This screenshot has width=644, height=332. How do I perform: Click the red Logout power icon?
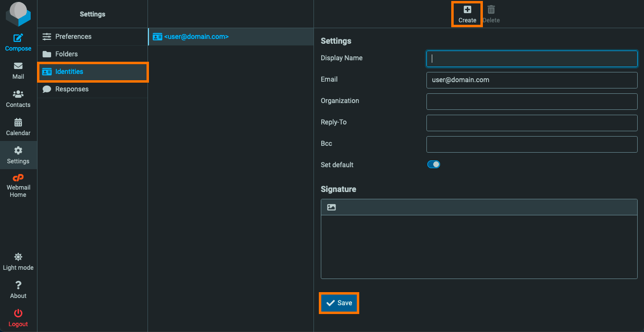pyautogui.click(x=18, y=314)
